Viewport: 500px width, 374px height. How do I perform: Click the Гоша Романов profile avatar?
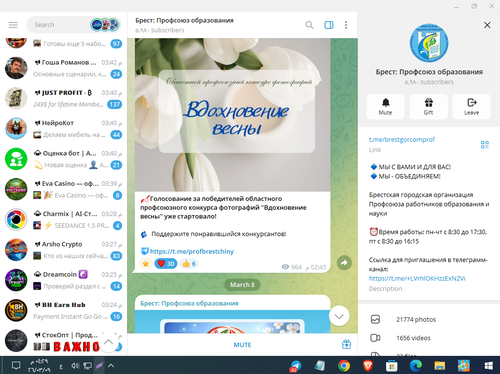tap(16, 68)
